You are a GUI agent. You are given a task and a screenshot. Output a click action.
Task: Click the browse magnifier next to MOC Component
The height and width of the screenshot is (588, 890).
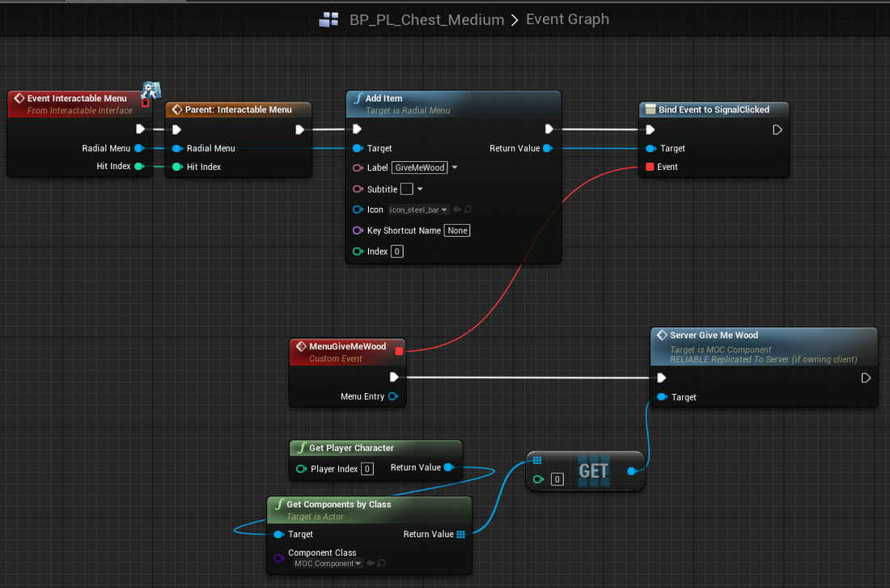(x=381, y=563)
